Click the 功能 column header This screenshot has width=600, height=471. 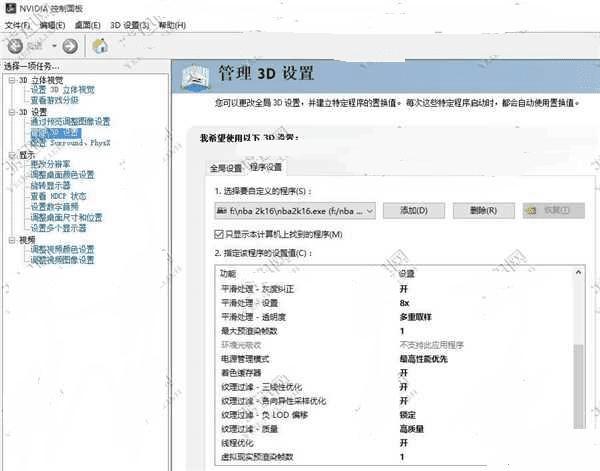(x=228, y=274)
